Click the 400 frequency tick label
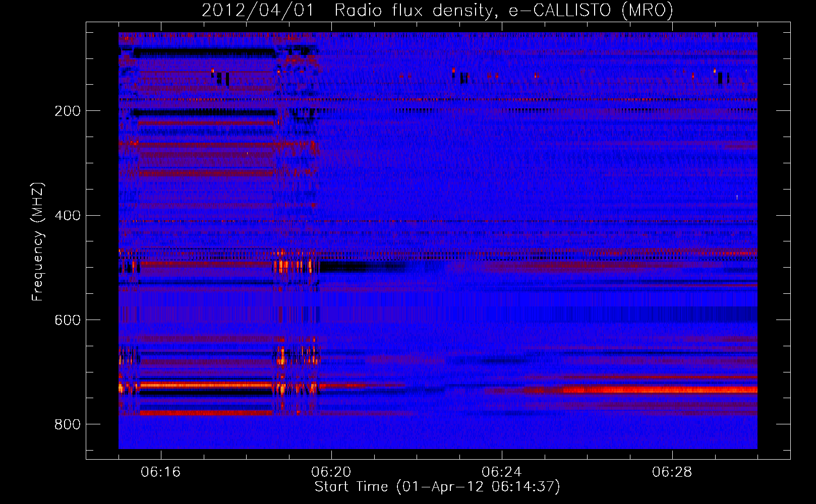This screenshot has width=816, height=504. [68, 216]
